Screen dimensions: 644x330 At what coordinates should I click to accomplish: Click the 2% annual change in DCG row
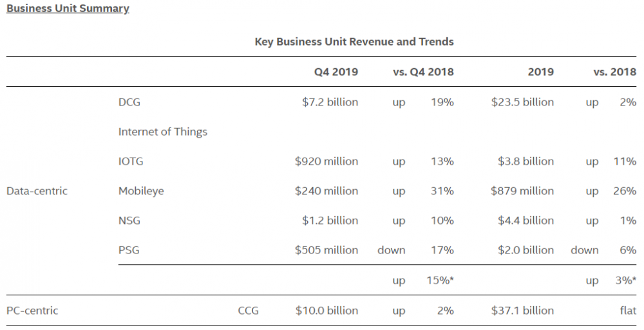[x=628, y=102]
